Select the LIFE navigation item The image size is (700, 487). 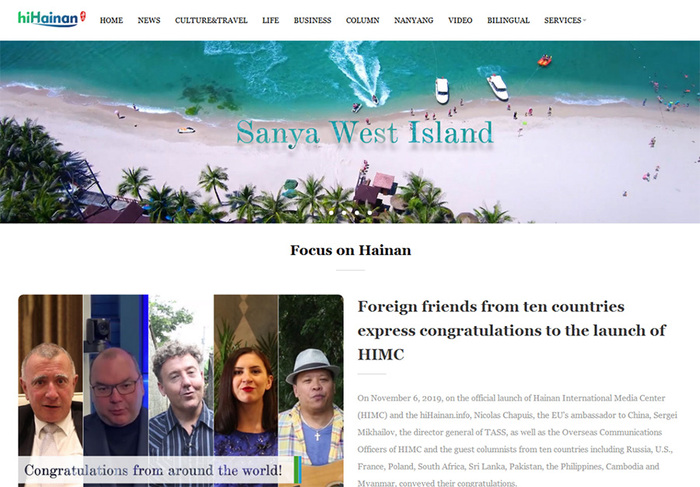pyautogui.click(x=271, y=21)
